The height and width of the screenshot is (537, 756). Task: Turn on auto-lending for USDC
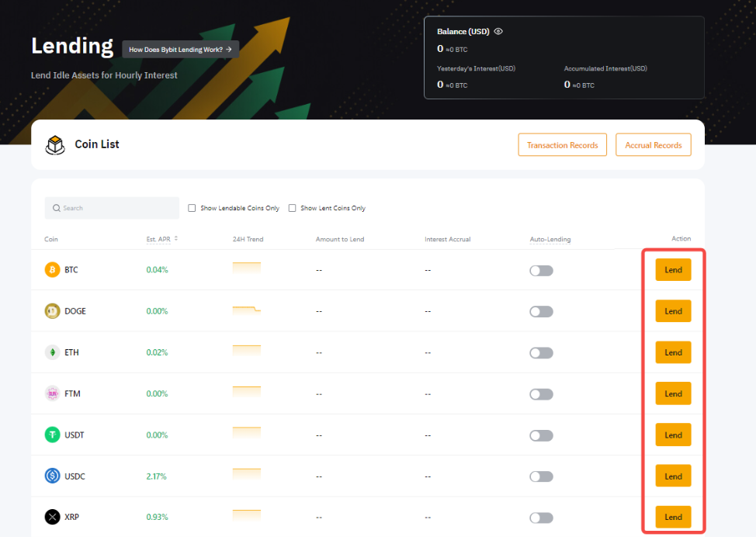541,476
